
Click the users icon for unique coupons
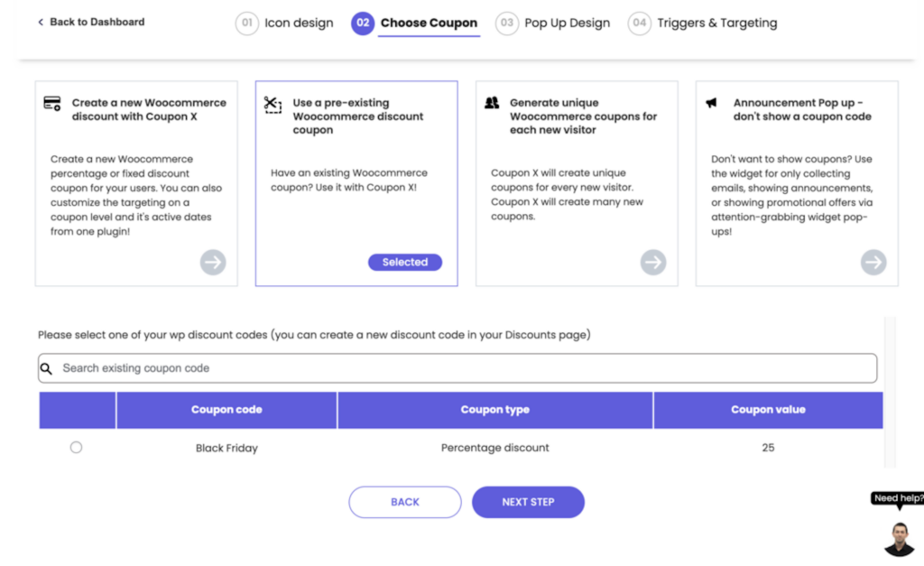pyautogui.click(x=492, y=103)
